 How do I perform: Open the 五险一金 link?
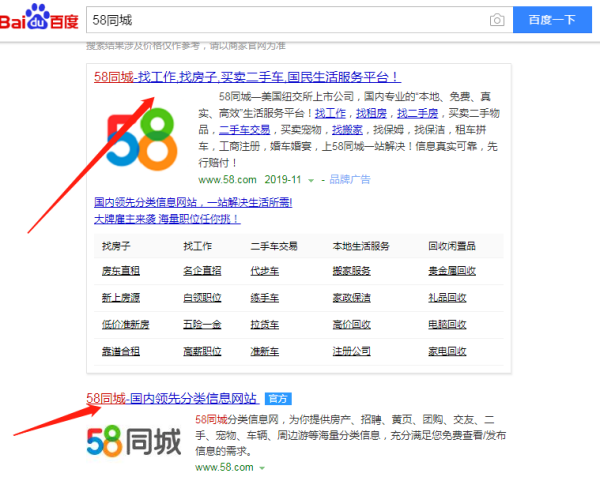click(202, 325)
